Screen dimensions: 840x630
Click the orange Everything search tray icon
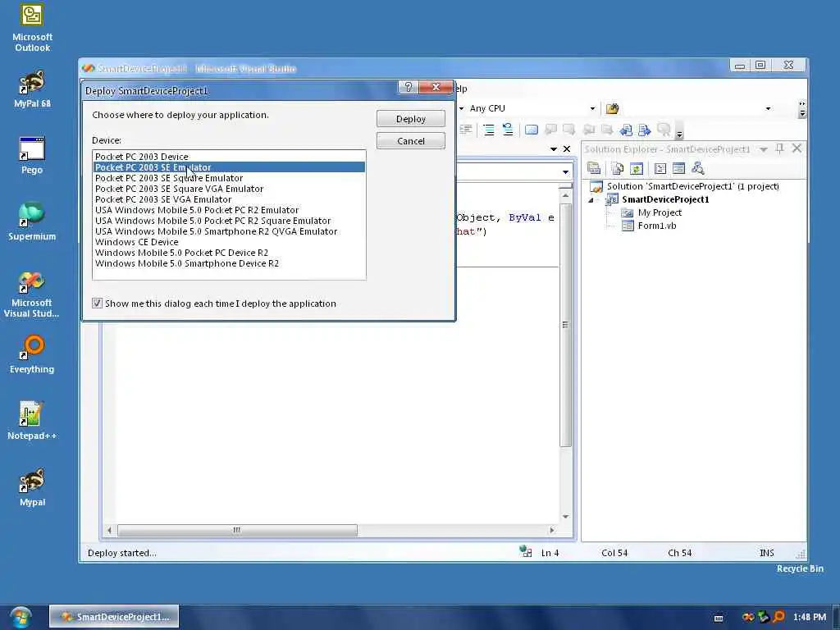click(x=778, y=617)
